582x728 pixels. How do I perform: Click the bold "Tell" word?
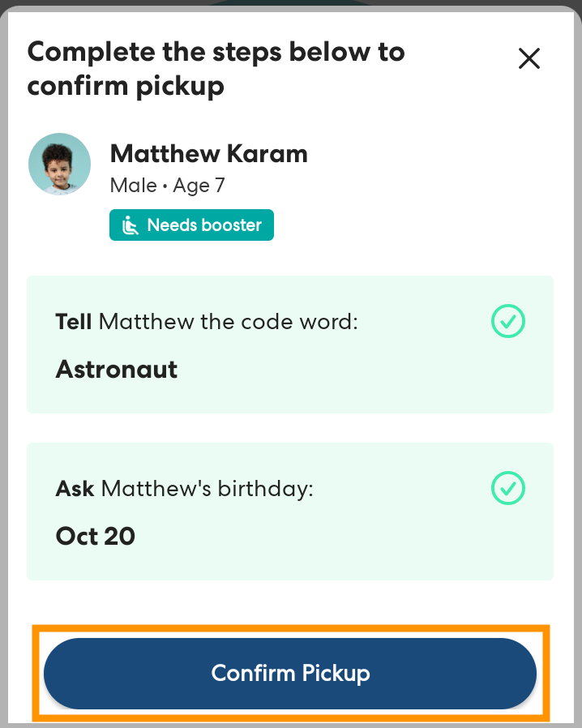[x=74, y=322]
